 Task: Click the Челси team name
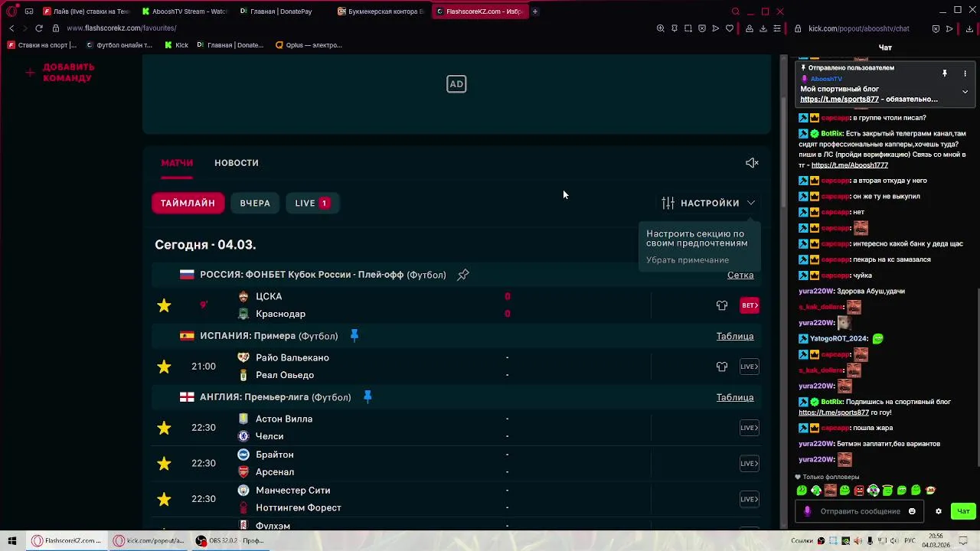(269, 436)
